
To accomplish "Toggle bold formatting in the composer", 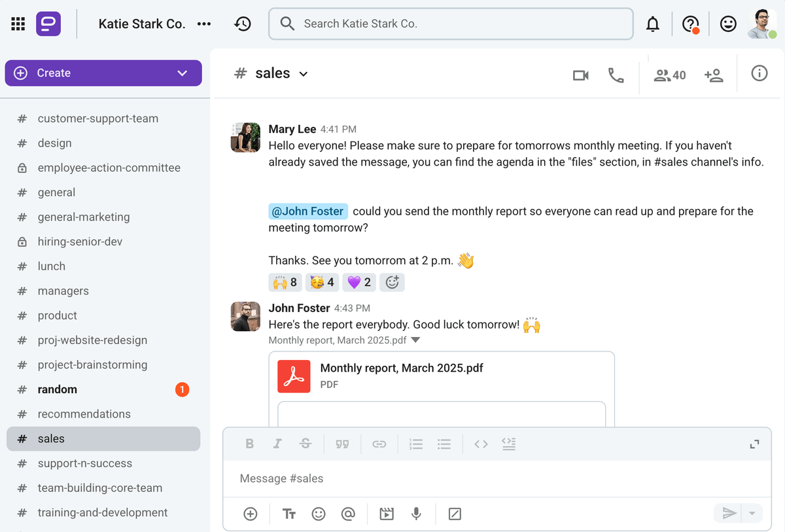I will click(249, 443).
